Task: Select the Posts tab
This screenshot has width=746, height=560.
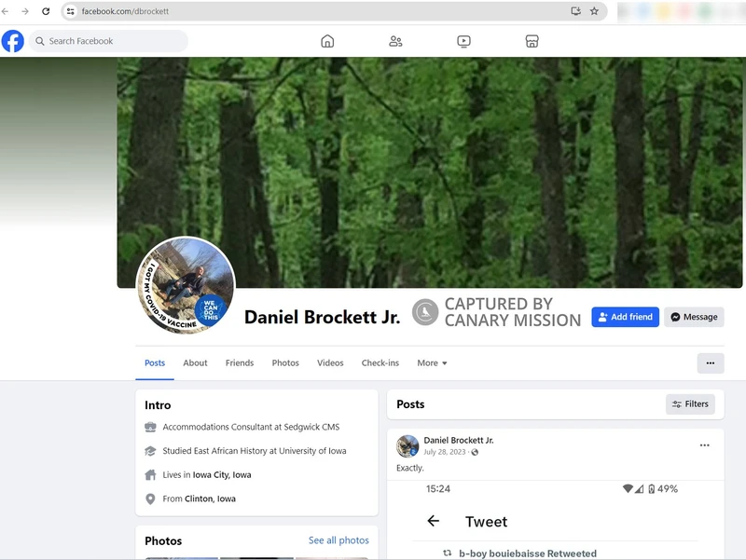Action: (x=155, y=363)
